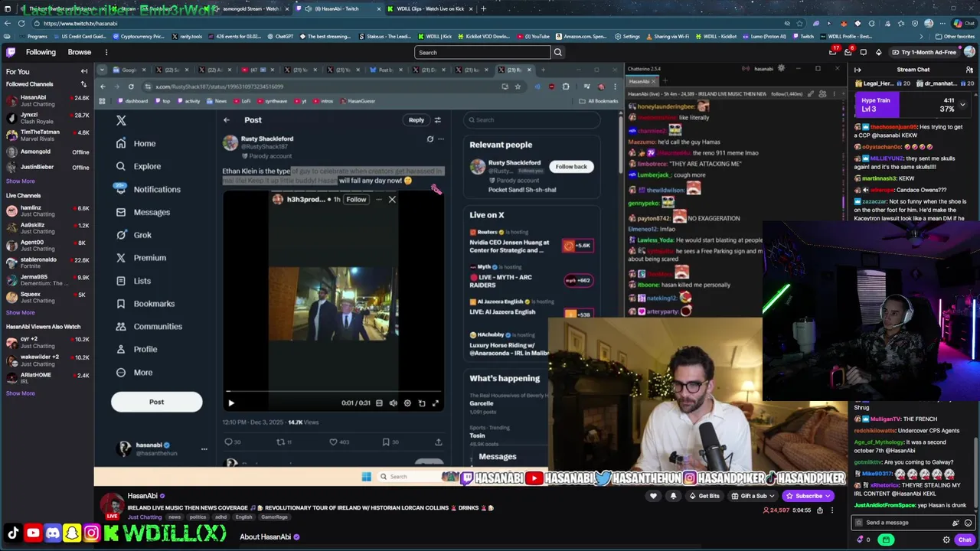The image size is (980, 551).
Task: Open HasanAbi in followed channels
Action: click(47, 100)
